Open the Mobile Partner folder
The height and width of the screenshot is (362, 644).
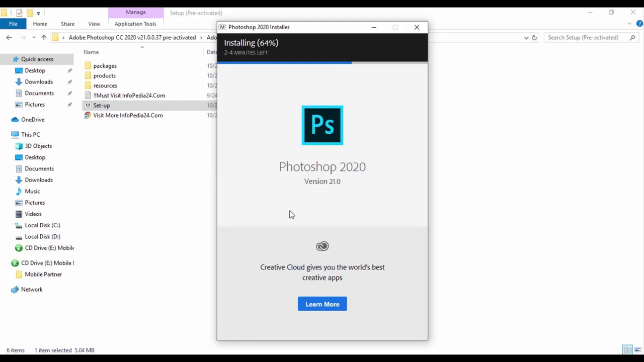point(43,275)
